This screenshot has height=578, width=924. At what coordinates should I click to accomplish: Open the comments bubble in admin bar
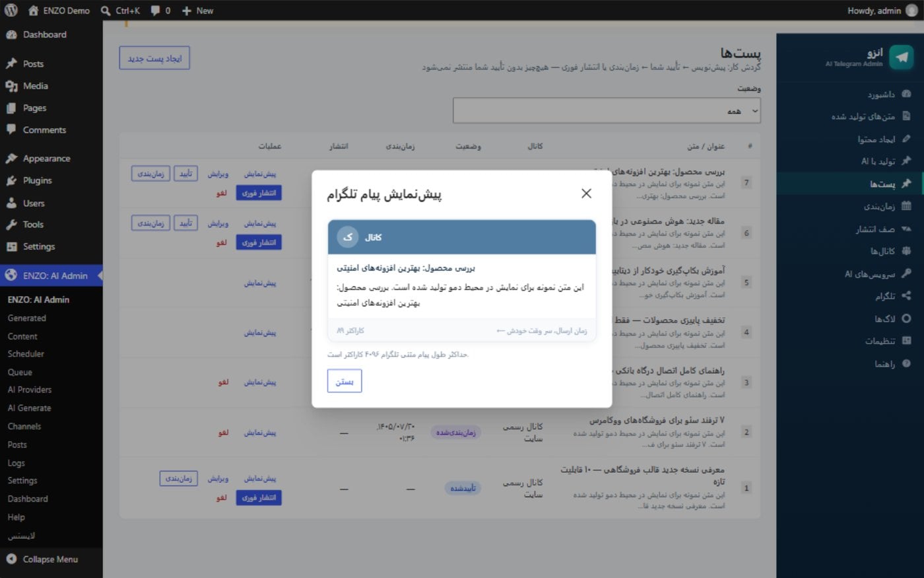[x=155, y=11]
